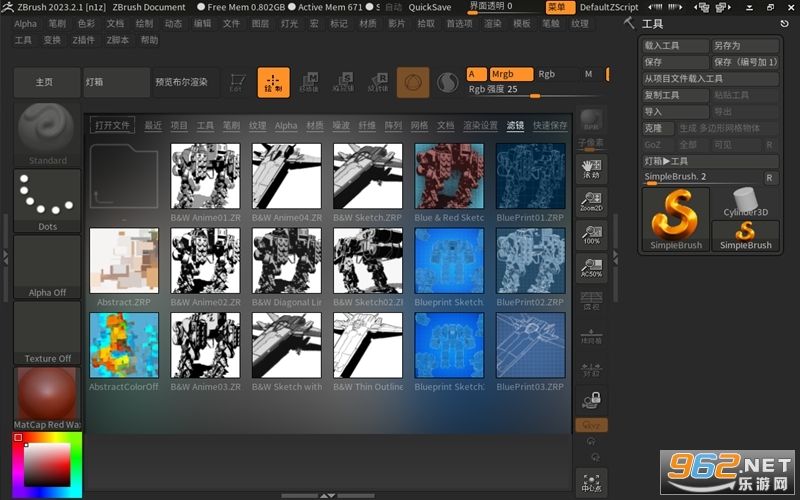Choose the Scale (S) transform icon
Screen dimensions: 800x500
pyautogui.click(x=343, y=83)
